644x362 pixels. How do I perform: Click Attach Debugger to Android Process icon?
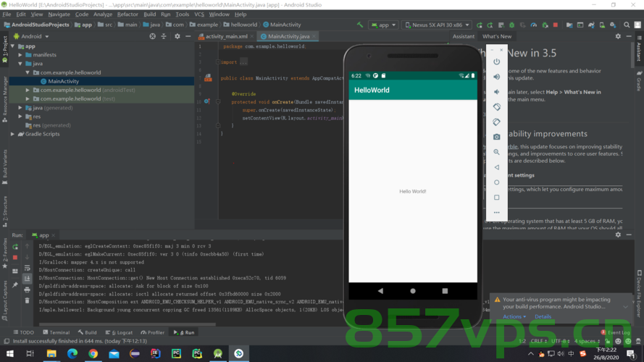coord(545,25)
